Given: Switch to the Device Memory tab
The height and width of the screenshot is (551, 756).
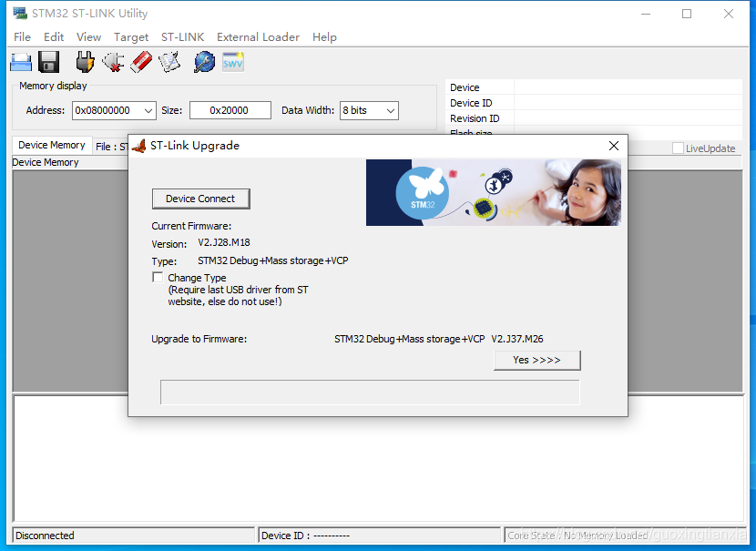Looking at the screenshot, I should (x=52, y=145).
